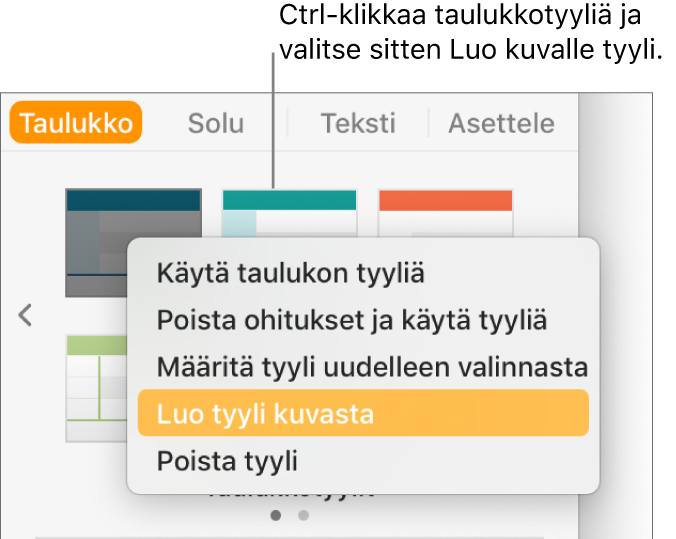Switch to the Solu tab
676x539 pixels.
pyautogui.click(x=216, y=124)
